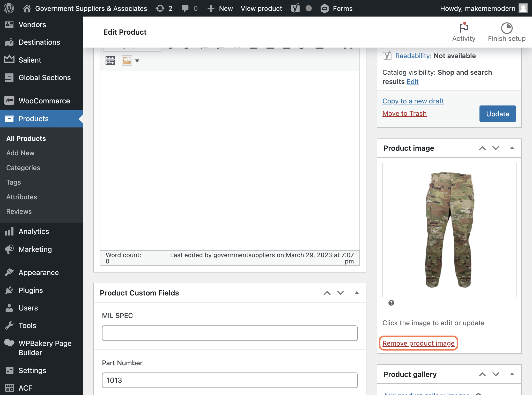Click Copy to a new draft

[x=413, y=101]
